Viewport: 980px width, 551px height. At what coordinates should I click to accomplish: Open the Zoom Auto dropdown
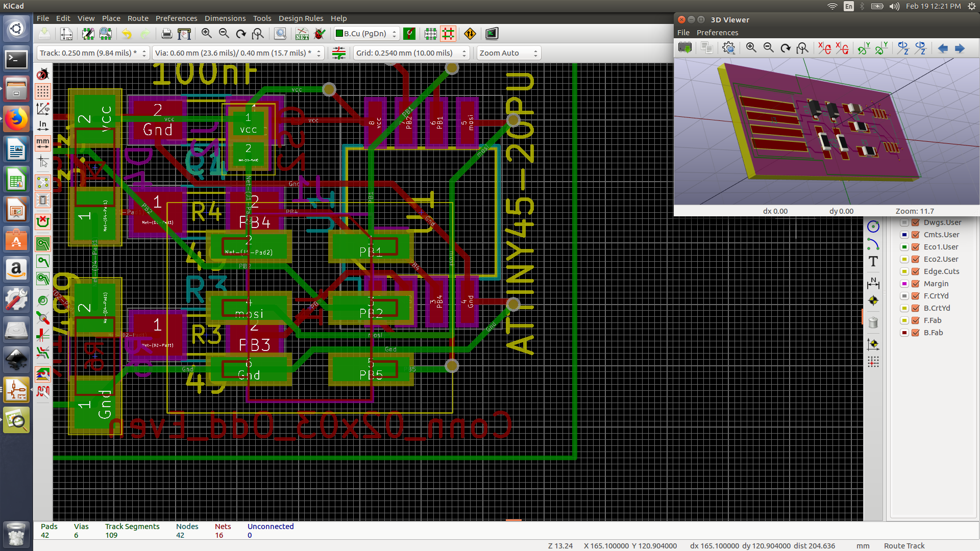point(508,53)
